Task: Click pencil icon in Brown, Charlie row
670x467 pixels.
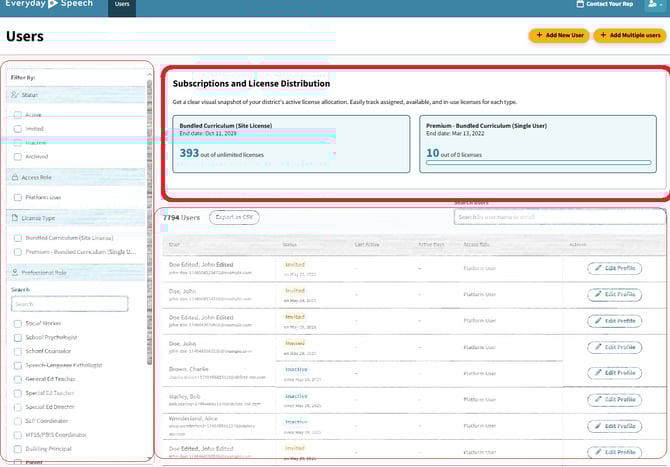Action: tap(598, 373)
